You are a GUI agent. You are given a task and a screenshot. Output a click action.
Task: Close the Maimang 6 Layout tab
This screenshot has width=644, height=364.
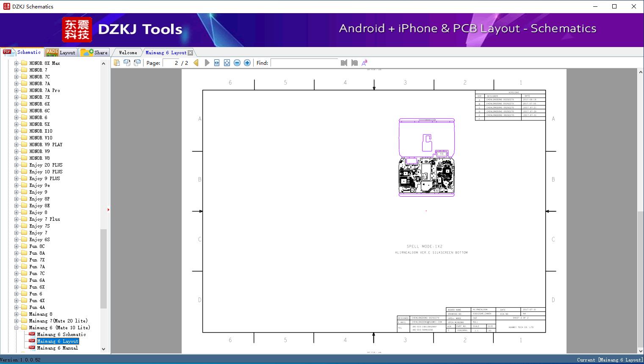pos(191,53)
